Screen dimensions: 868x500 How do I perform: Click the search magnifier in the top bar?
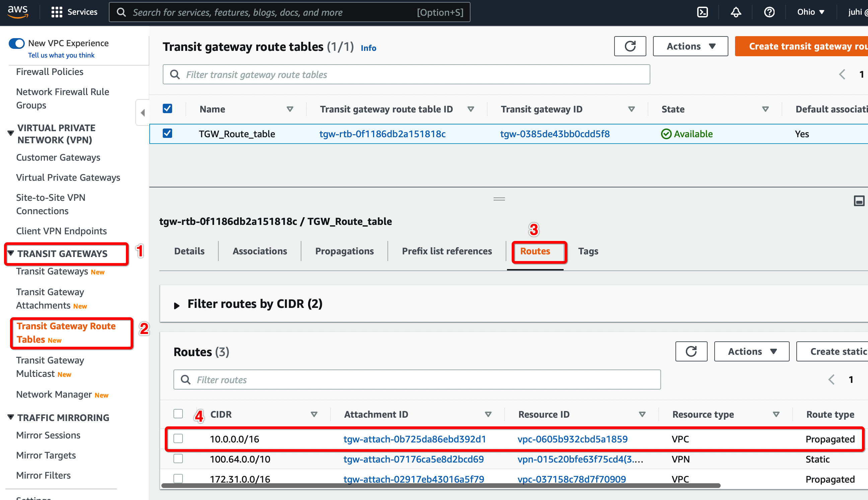coord(121,12)
